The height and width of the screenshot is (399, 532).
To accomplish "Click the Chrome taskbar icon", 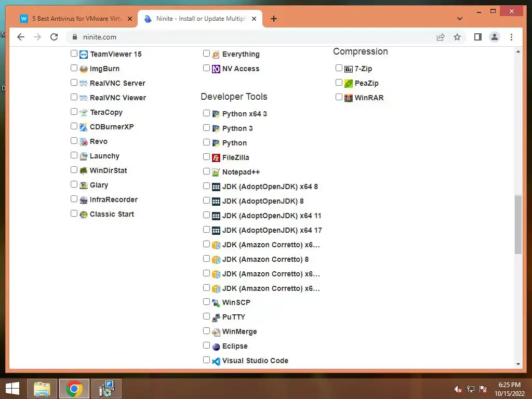I will click(74, 389).
